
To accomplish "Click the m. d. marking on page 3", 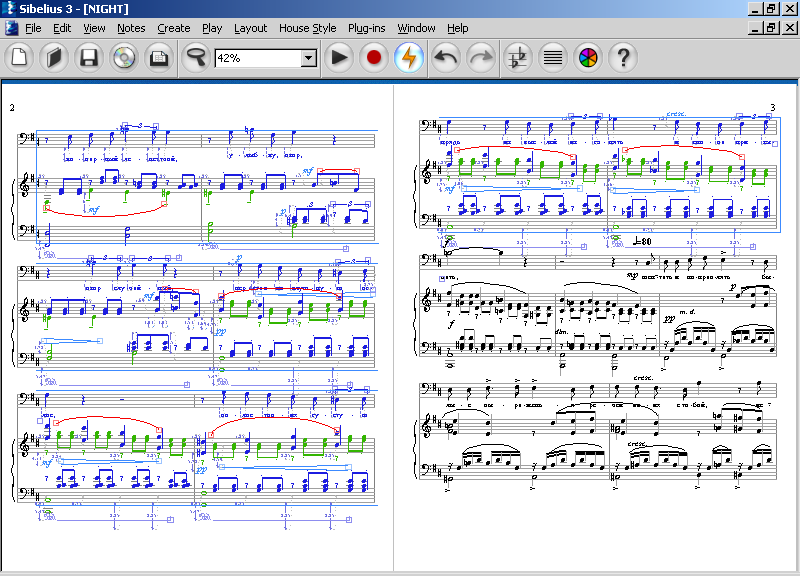I will (687, 311).
